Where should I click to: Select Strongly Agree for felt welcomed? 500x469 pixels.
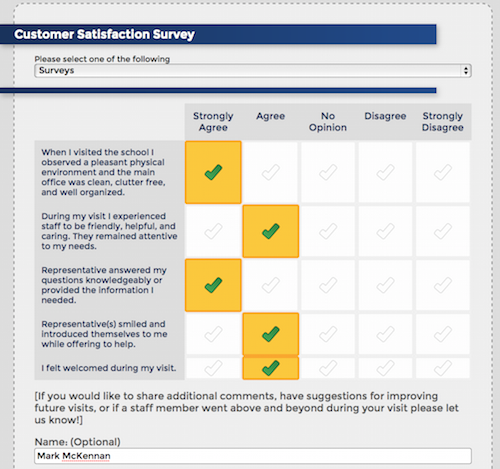point(213,368)
